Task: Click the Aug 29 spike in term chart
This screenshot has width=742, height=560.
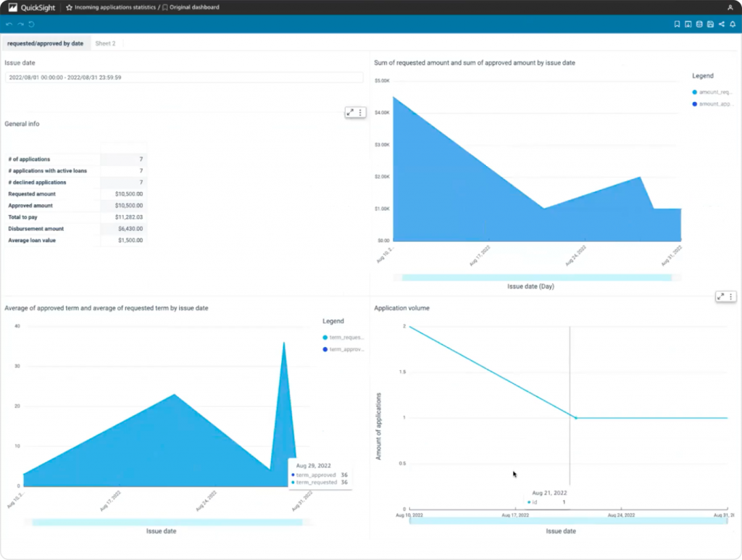Action: 284,343
